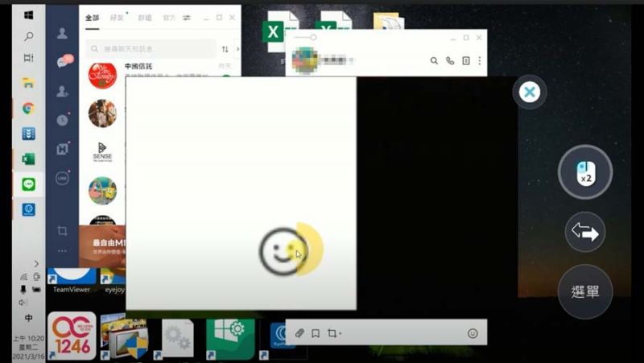Toggle the x2 mouse double-click button
Screen dimensions: 644x363
(x=585, y=172)
